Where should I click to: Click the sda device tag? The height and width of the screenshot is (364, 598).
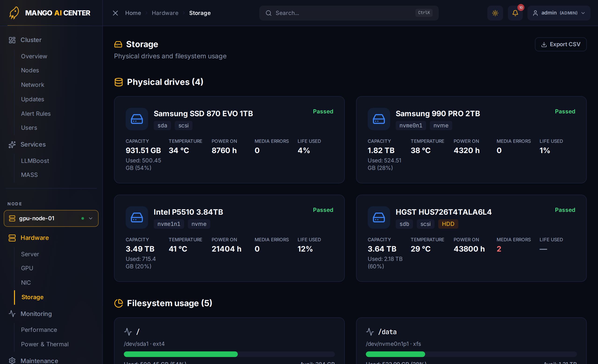point(162,126)
